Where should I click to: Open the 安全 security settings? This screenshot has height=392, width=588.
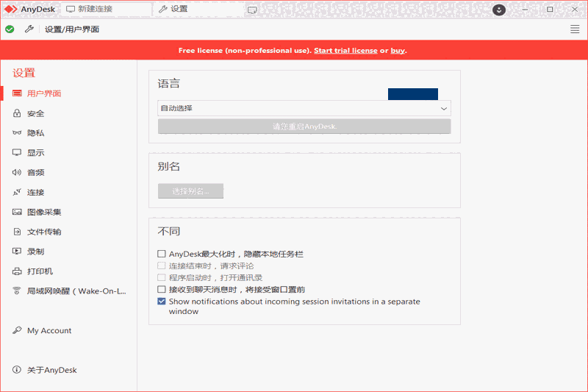pyautogui.click(x=35, y=113)
